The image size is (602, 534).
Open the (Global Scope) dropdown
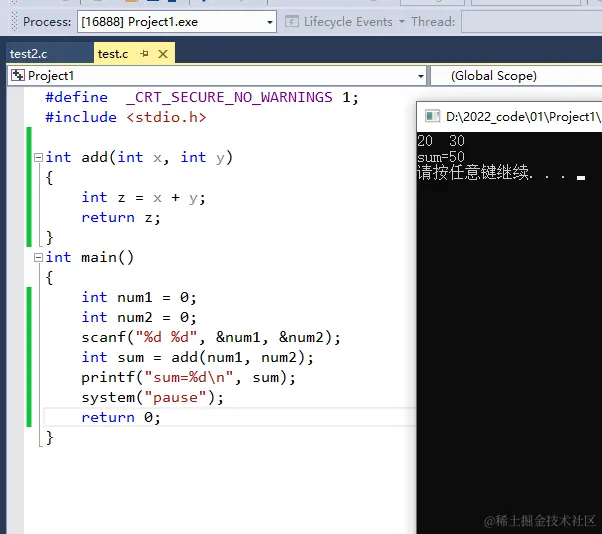pyautogui.click(x=516, y=76)
